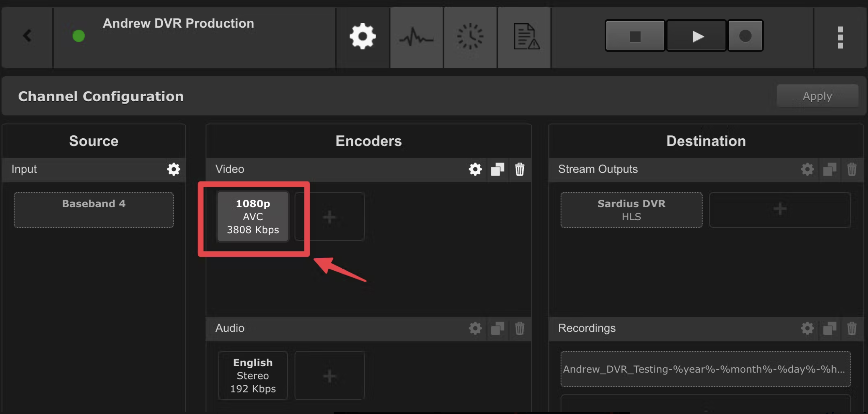Open the three-dot more options menu
Image resolution: width=868 pixels, height=414 pixels.
pos(840,37)
